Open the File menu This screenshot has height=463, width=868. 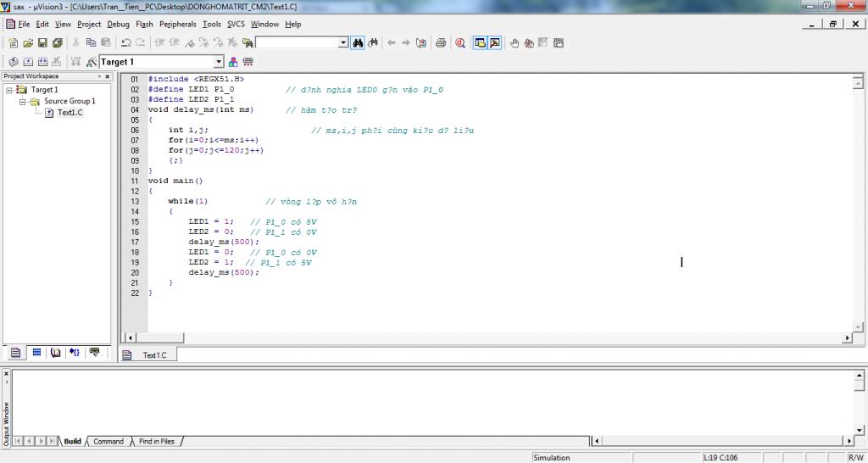point(24,24)
